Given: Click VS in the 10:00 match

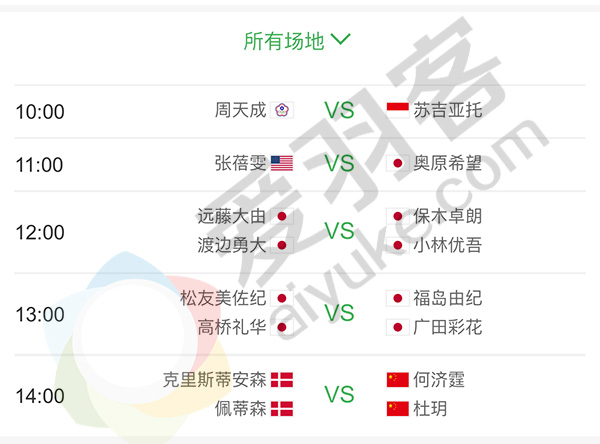Looking at the screenshot, I should (x=340, y=110).
